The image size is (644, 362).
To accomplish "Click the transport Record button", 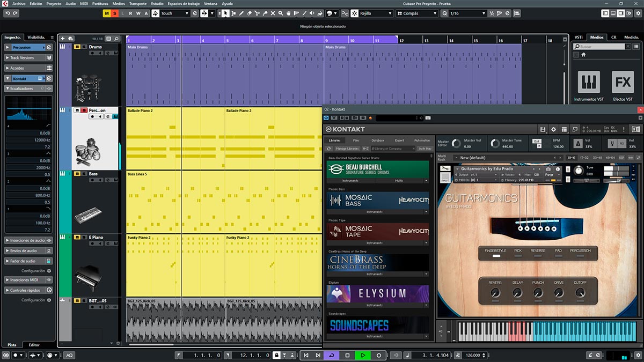I will click(x=378, y=355).
